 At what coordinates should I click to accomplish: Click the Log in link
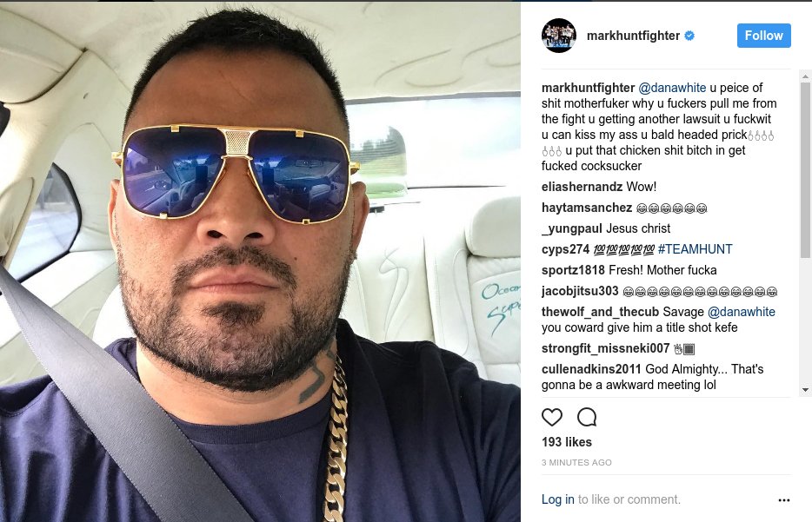pyautogui.click(x=558, y=499)
